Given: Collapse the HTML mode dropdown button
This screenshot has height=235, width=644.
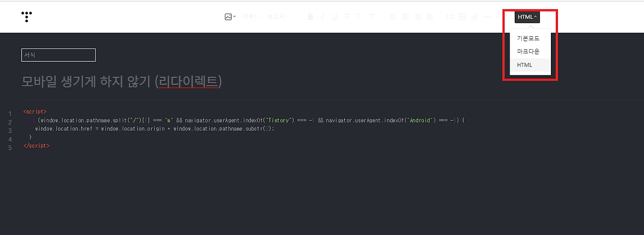Looking at the screenshot, I should (527, 17).
